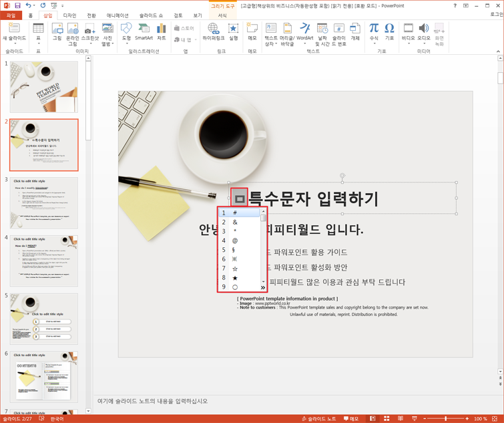Screen dimensions: 504x423
Task: Toggle Slide Notes (슬라이드 노트) pane
Action: [x=318, y=418]
